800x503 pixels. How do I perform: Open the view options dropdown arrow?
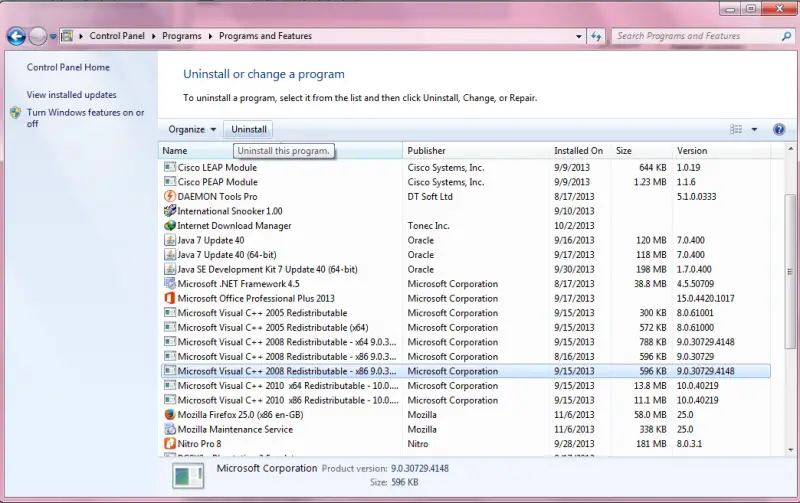(754, 129)
